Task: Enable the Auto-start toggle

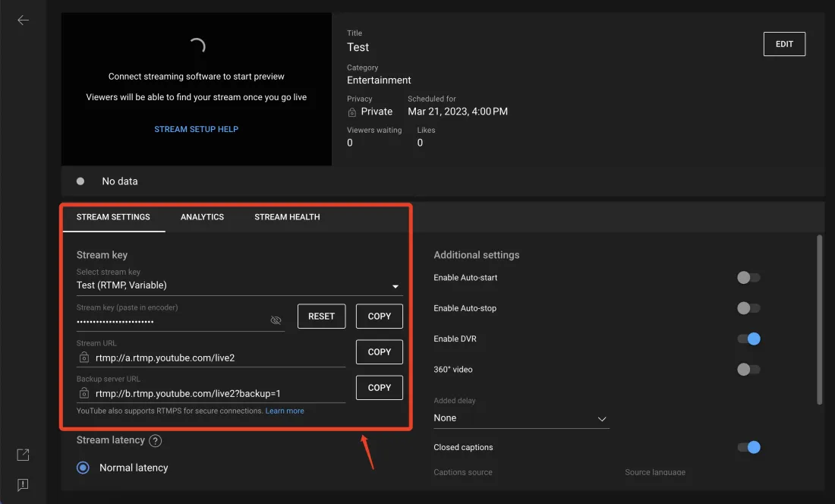Action: 748,278
